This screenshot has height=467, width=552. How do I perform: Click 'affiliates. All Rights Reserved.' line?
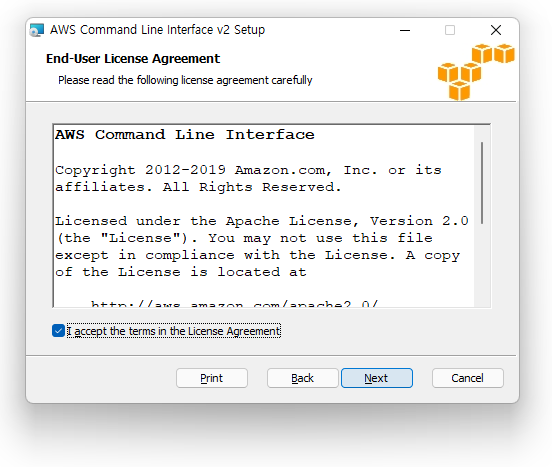(x=198, y=187)
